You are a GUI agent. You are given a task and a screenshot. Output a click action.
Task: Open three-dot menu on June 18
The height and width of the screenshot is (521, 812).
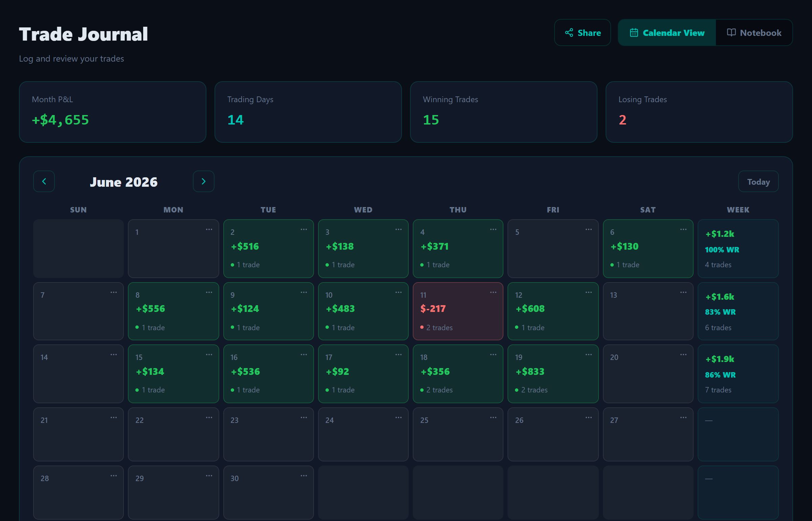pos(493,355)
